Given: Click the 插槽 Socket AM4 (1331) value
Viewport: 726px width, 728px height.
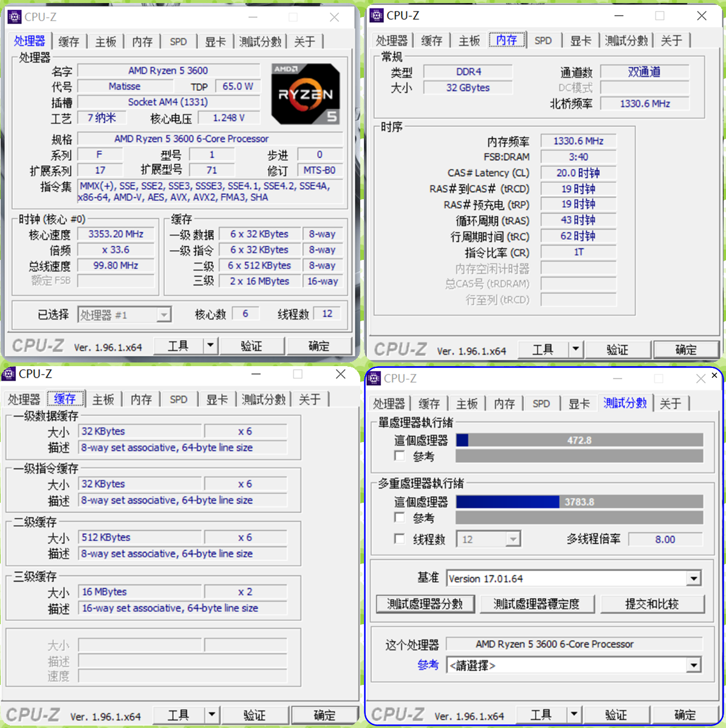Looking at the screenshot, I should click(169, 102).
